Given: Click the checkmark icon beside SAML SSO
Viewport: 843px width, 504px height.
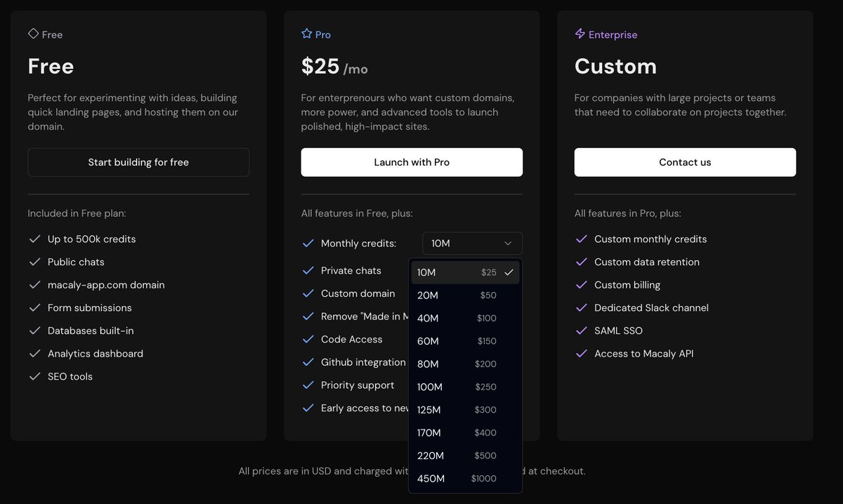Looking at the screenshot, I should 581,331.
